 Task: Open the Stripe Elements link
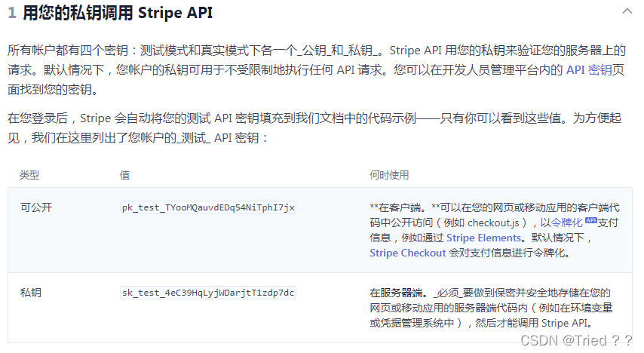[483, 238]
